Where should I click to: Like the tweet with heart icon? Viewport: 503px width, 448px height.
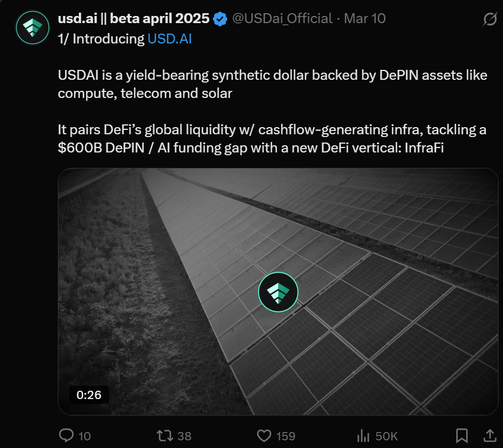pos(265,436)
